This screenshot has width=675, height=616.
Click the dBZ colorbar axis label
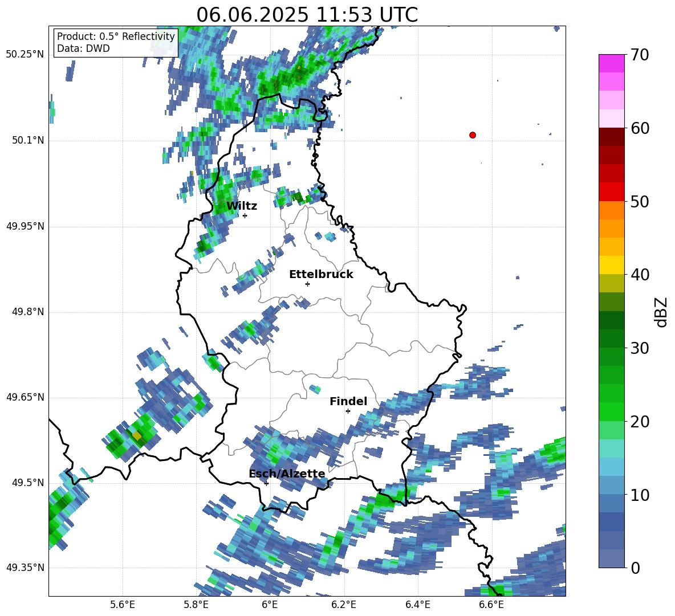(x=660, y=312)
